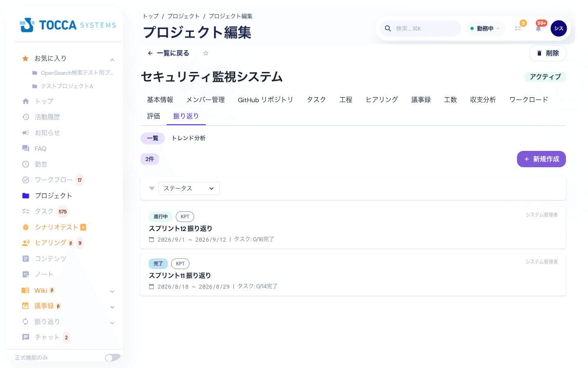This screenshot has width=588, height=368.
Task: Open the お知らせ megaphone icon
Action: (x=26, y=133)
